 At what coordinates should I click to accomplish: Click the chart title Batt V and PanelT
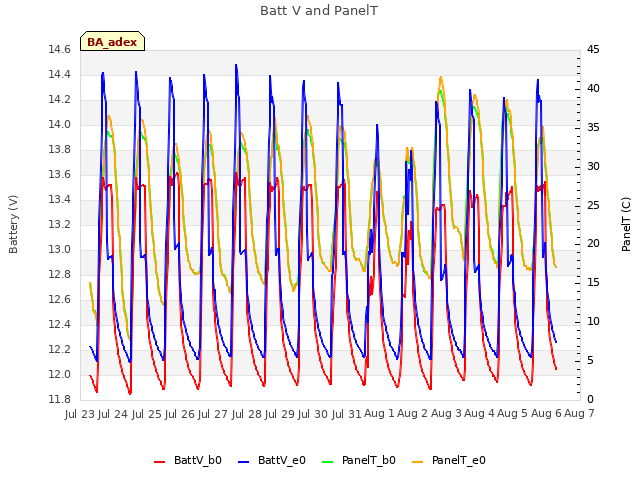(x=319, y=11)
